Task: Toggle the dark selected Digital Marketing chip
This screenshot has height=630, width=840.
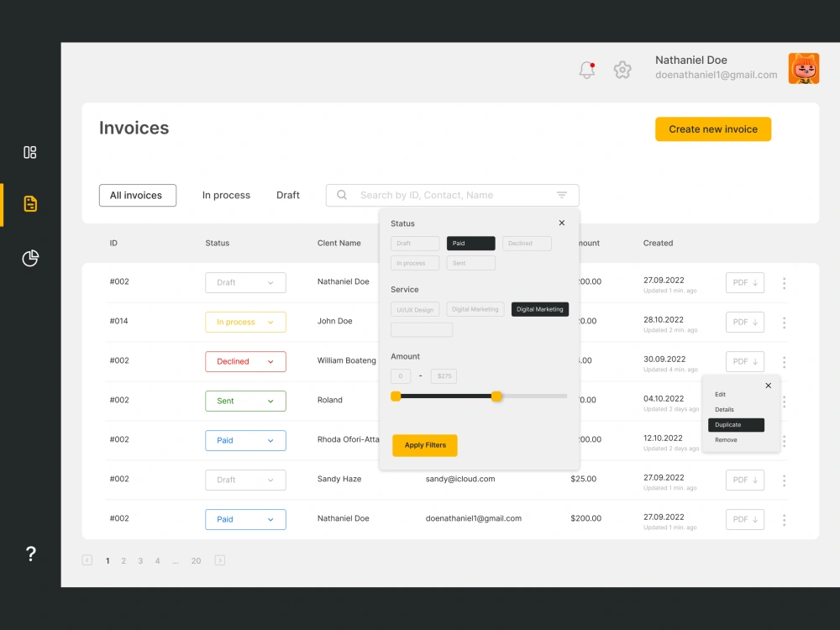Action: point(540,309)
